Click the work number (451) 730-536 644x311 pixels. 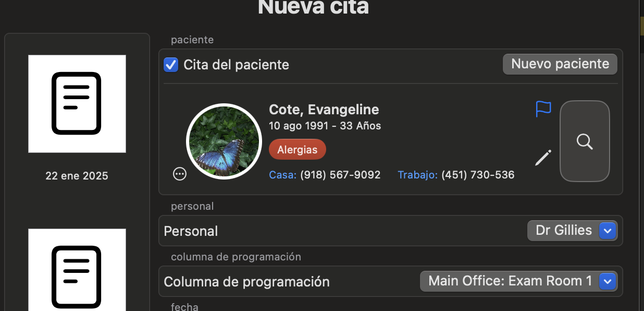478,175
